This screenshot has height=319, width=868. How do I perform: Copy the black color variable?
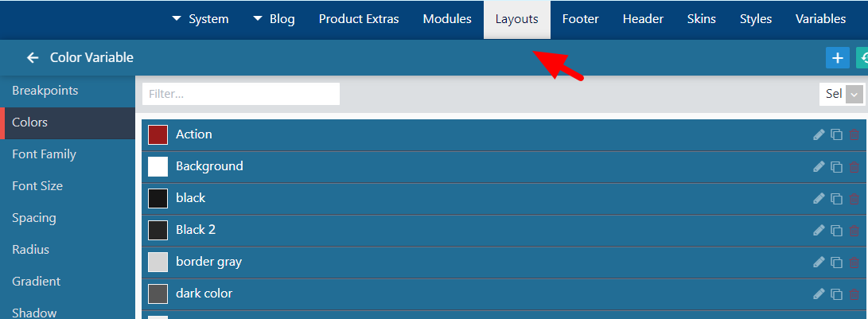pyautogui.click(x=836, y=198)
